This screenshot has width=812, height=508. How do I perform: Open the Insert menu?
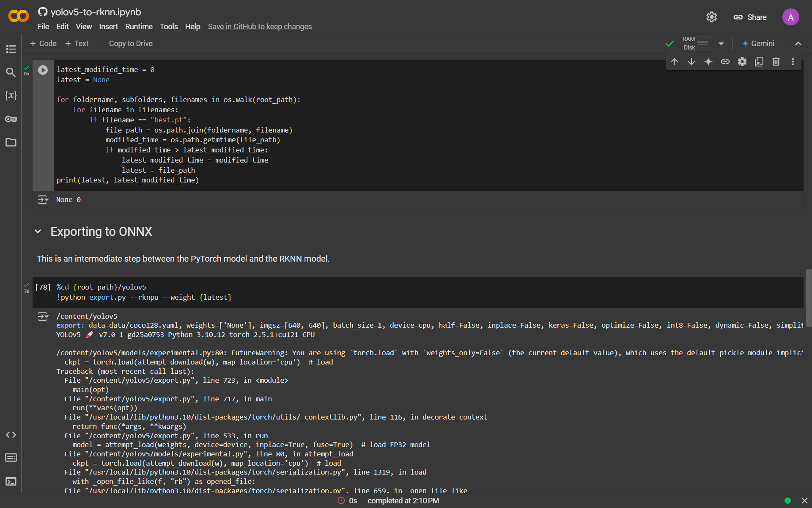tap(108, 27)
